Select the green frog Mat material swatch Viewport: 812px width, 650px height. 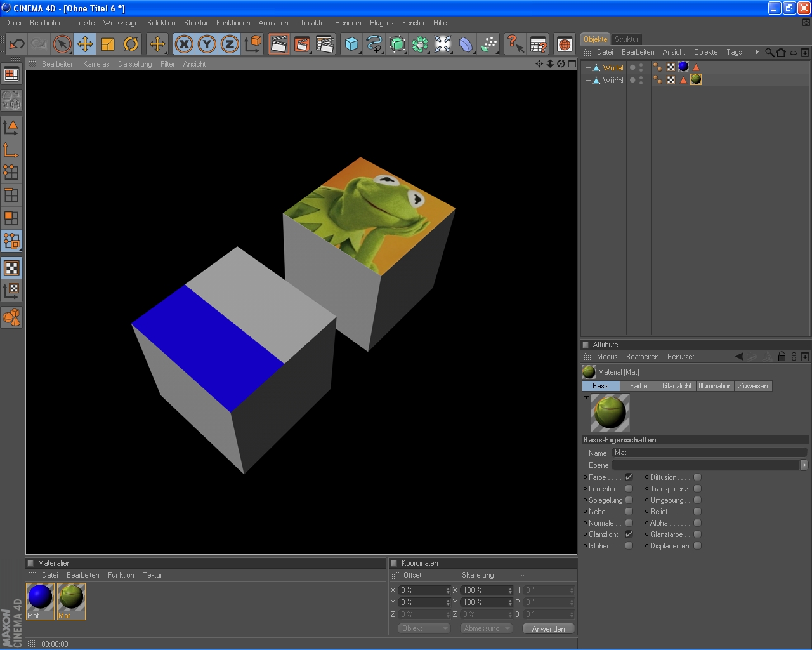click(x=71, y=600)
